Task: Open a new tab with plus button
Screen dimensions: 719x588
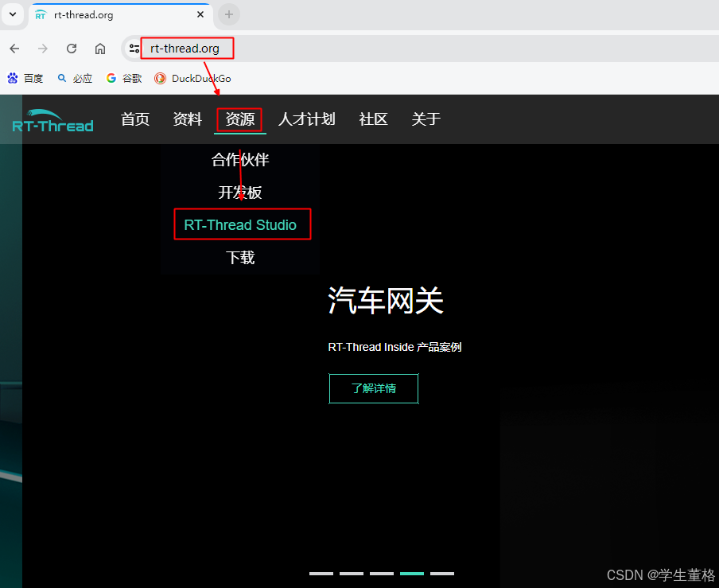Action: (229, 14)
